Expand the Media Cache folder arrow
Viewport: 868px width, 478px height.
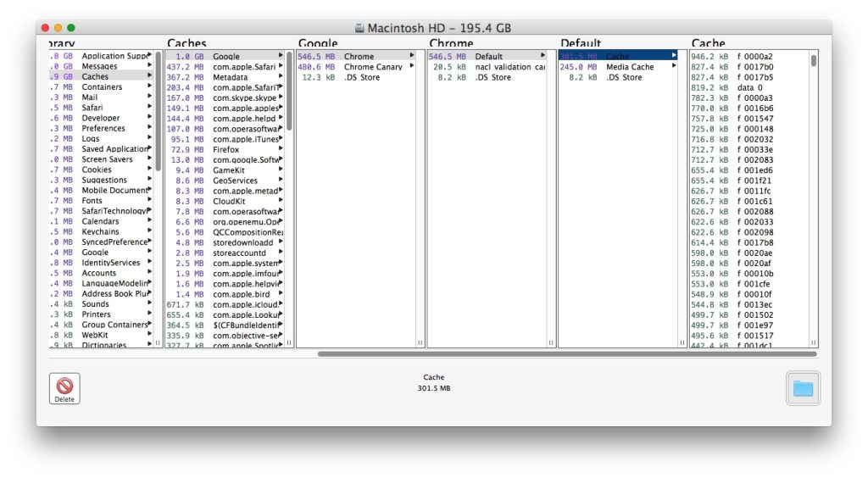pyautogui.click(x=674, y=66)
